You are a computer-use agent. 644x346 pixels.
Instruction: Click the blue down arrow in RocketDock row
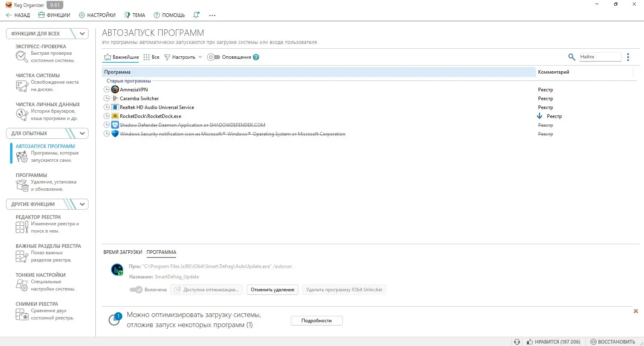[x=540, y=116]
